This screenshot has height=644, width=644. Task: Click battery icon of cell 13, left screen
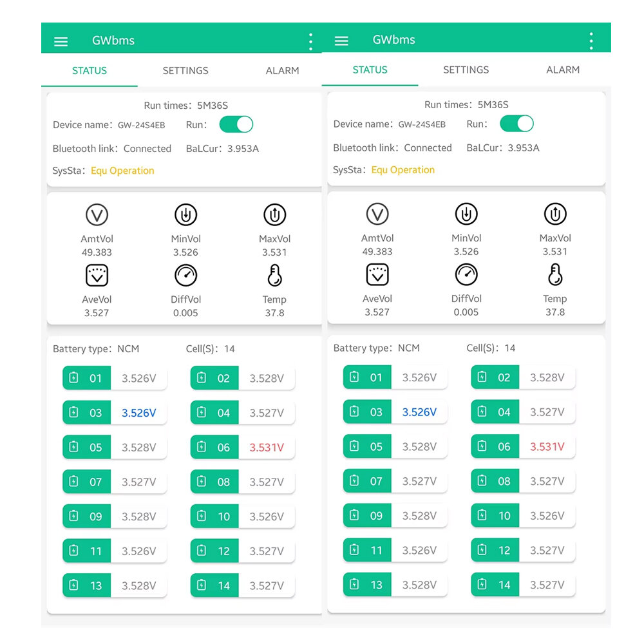point(74,585)
